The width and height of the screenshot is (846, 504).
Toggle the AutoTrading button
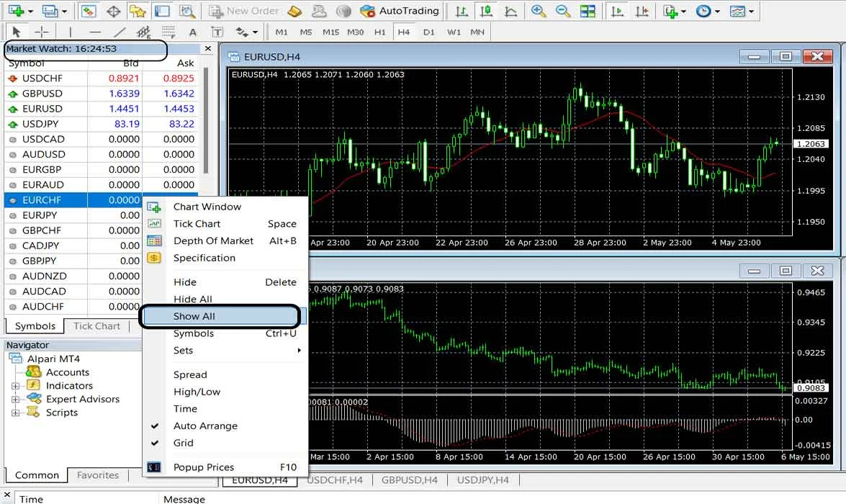[400, 11]
